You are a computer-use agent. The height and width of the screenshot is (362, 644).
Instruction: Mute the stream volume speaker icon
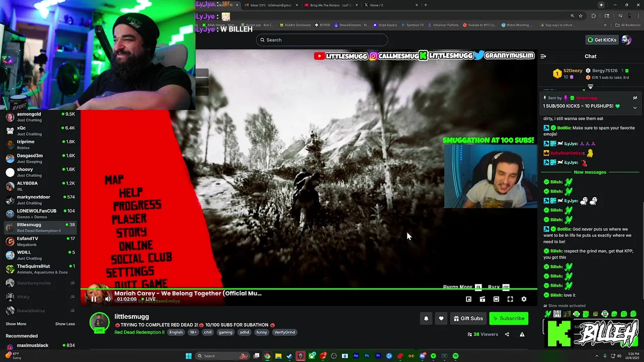[108, 299]
